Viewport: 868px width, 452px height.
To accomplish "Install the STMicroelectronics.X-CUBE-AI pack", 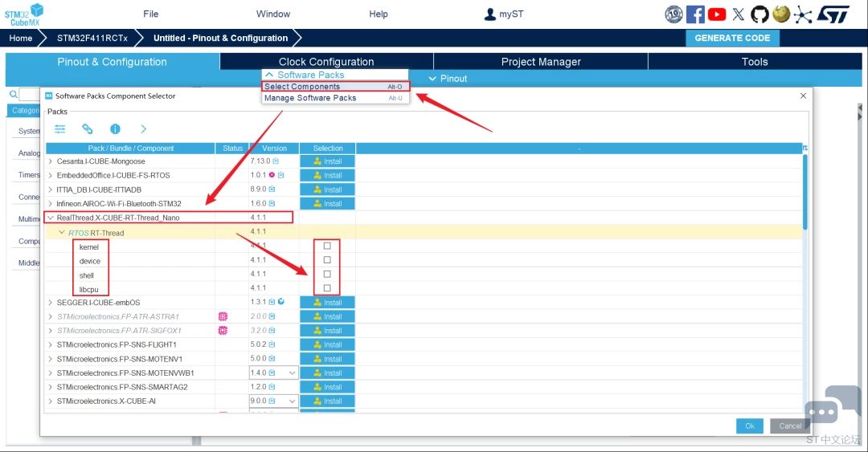I will [x=327, y=401].
